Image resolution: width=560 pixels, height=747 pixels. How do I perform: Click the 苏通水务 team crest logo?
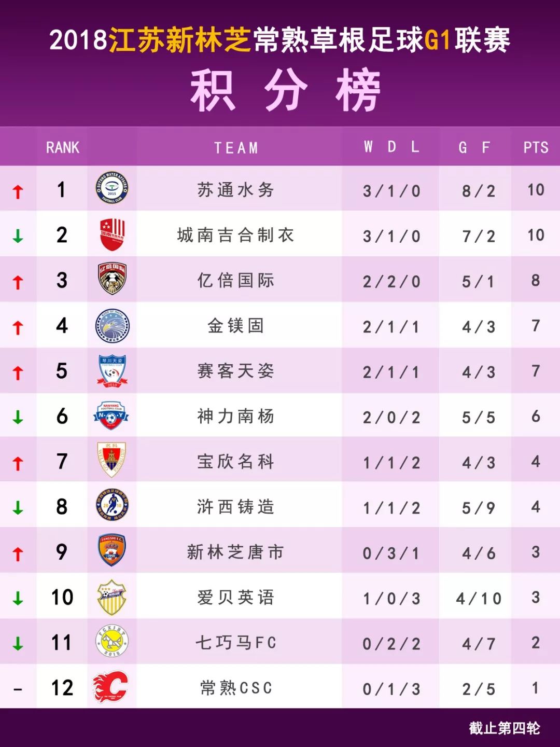pos(112,188)
